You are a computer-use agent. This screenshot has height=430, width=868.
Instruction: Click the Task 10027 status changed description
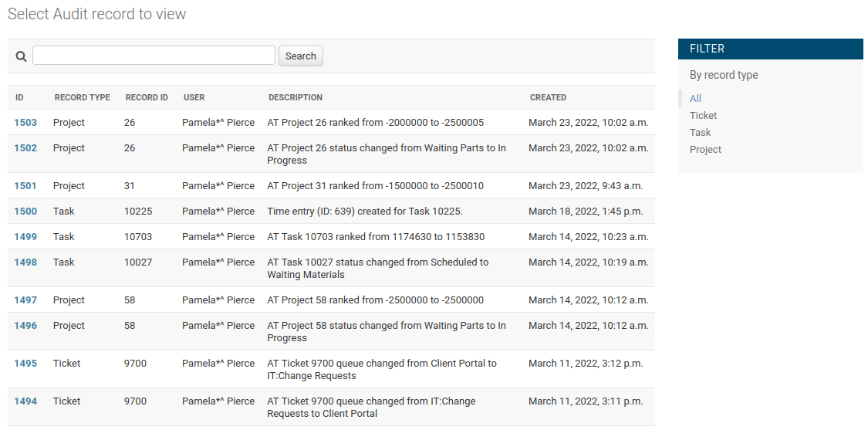(x=377, y=268)
